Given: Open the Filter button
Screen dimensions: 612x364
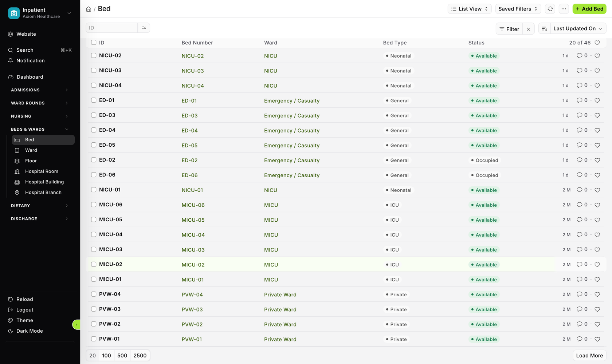Looking at the screenshot, I should (509, 29).
